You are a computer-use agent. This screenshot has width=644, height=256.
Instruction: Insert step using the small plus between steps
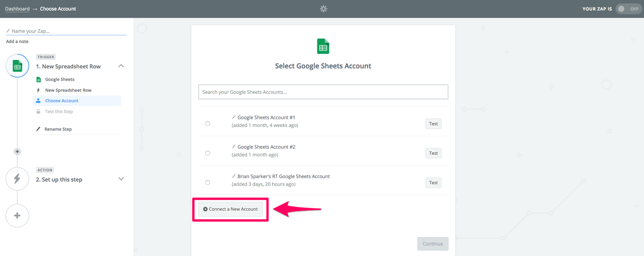click(17, 152)
